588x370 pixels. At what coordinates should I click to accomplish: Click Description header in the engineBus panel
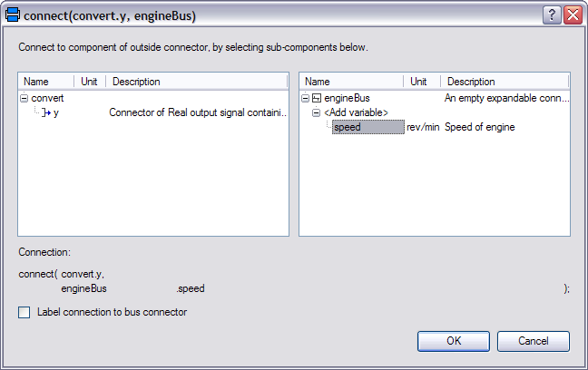coord(504,82)
